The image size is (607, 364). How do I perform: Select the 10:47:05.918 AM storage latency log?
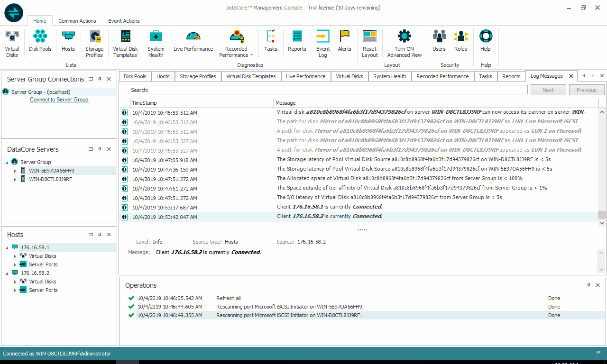coord(359,160)
